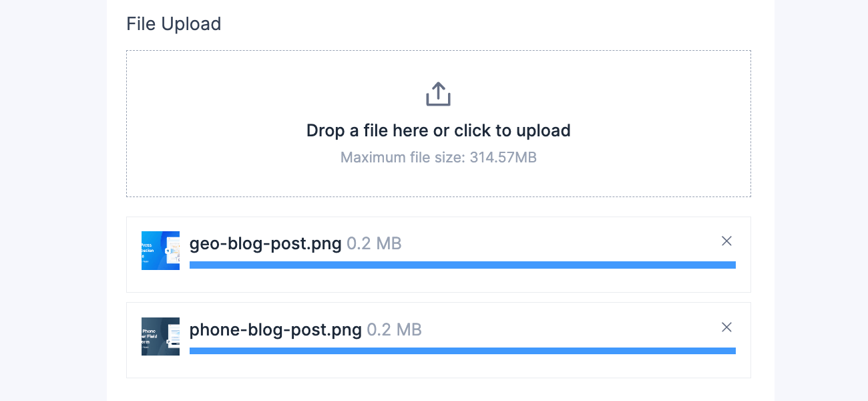Select the geo-blog-post.png file row
The height and width of the screenshot is (401, 868).
[439, 255]
